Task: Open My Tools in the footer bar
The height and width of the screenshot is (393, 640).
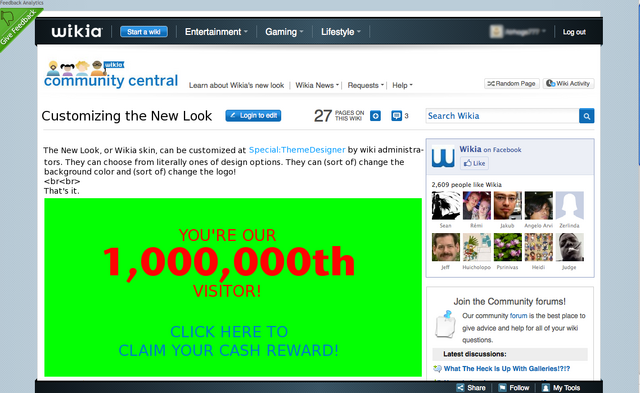Action: click(561, 388)
